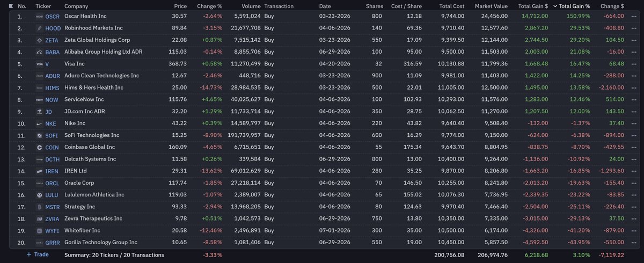Open the HOOD ticker link
Screen dimensions: 644x263
53,28
